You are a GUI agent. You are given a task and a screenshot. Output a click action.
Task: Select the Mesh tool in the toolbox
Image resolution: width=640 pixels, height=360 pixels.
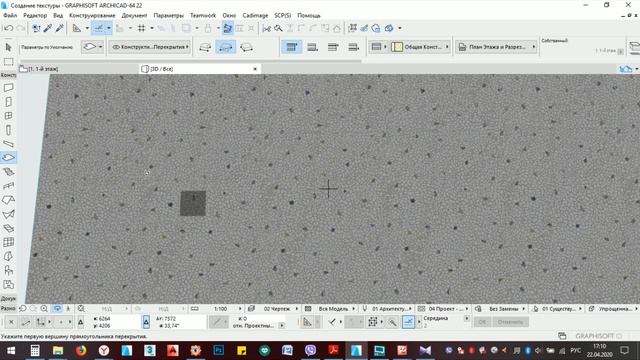8,228
